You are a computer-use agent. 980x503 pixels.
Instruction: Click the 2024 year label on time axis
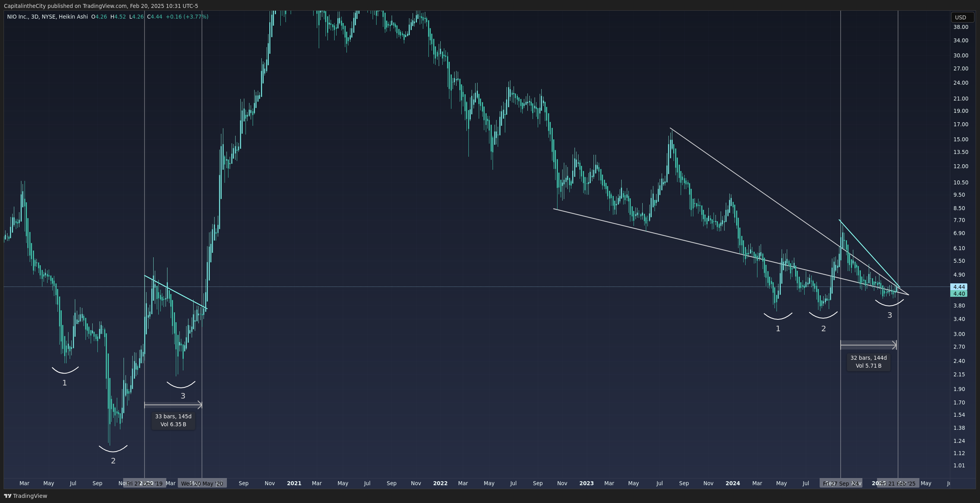tap(733, 483)
